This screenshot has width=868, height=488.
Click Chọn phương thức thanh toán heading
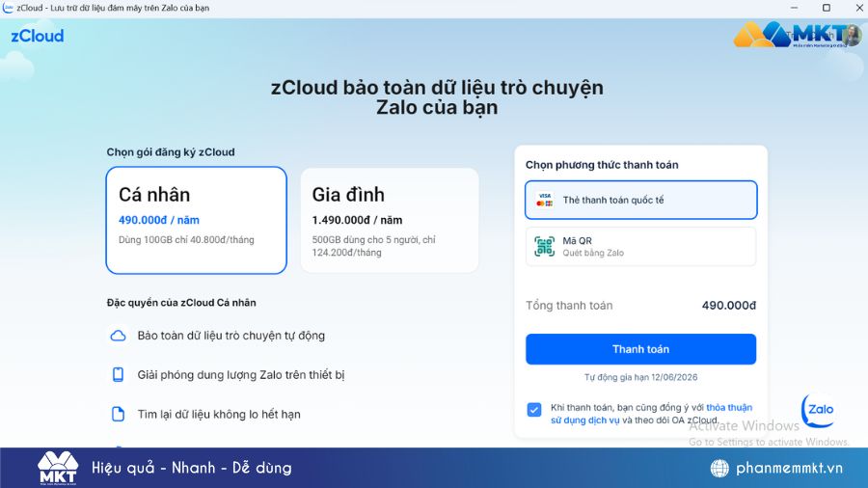602,165
